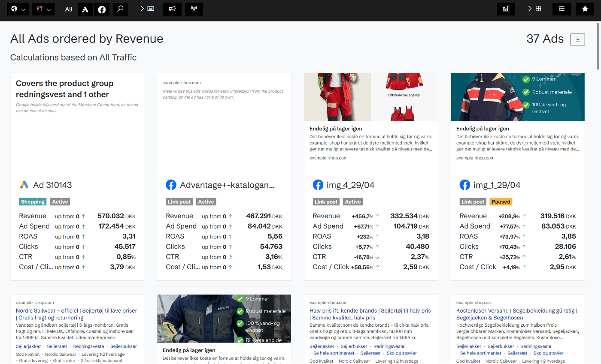The width and height of the screenshot is (601, 364).
Task: Click the Paused status badge on img_1_29/04
Action: (x=501, y=202)
